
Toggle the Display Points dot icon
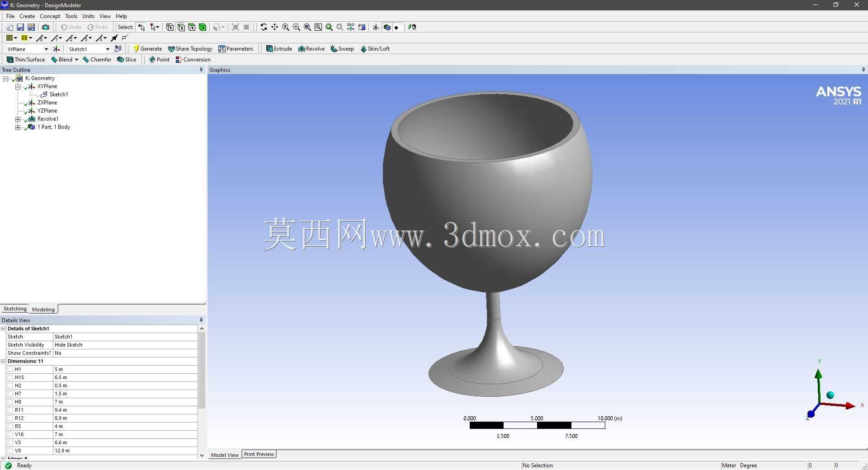[396, 27]
